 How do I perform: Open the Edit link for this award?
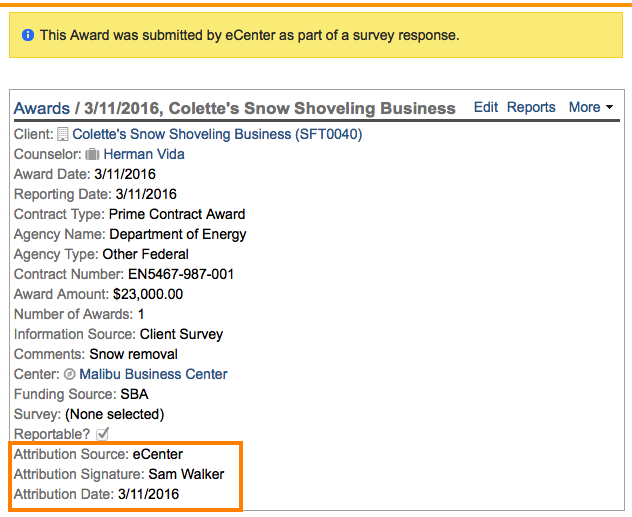pos(486,107)
